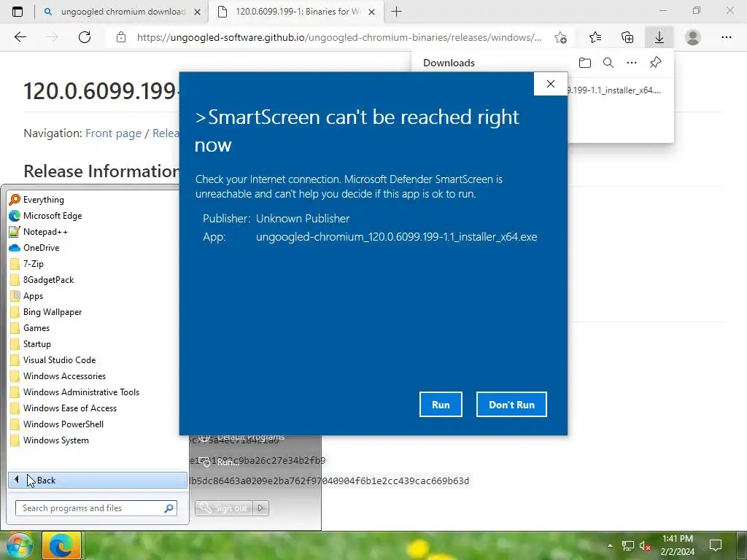747x560 pixels.
Task: Select the 120.0.6099.199-1 Binaries tab
Action: 298,12
